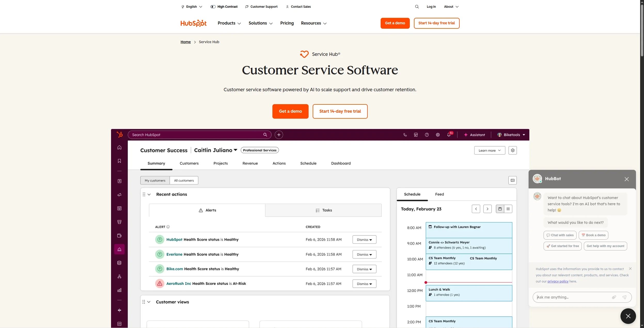Close the HubBot chat panel
The width and height of the screenshot is (644, 328).
click(x=627, y=179)
